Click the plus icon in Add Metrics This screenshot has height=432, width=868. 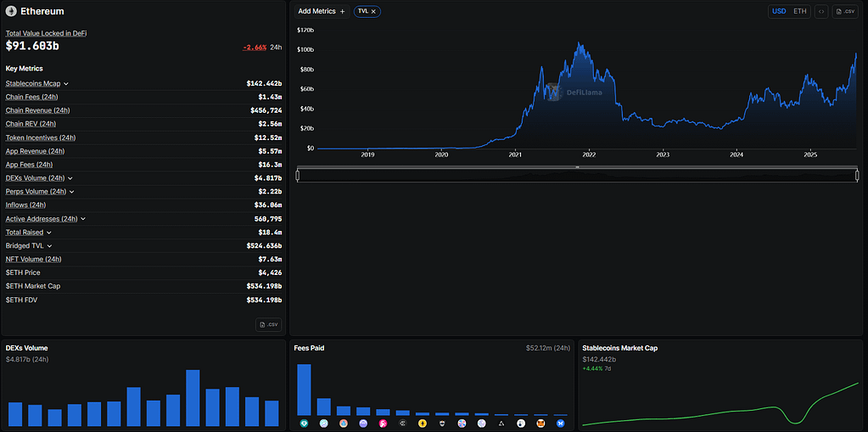click(x=343, y=11)
